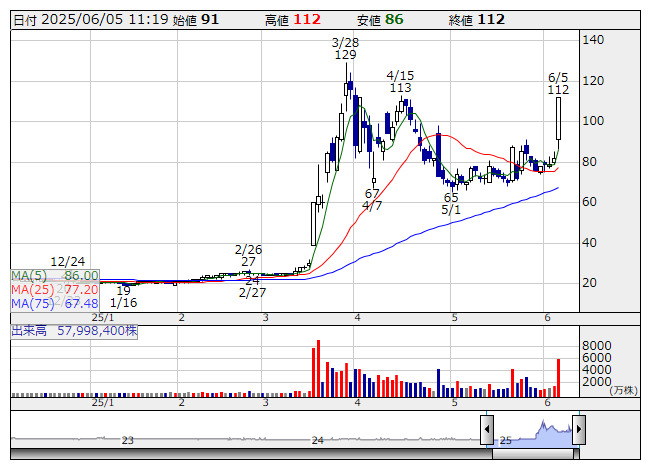Click the 5/1 low label of 65
The image size is (653, 470).
(x=451, y=204)
